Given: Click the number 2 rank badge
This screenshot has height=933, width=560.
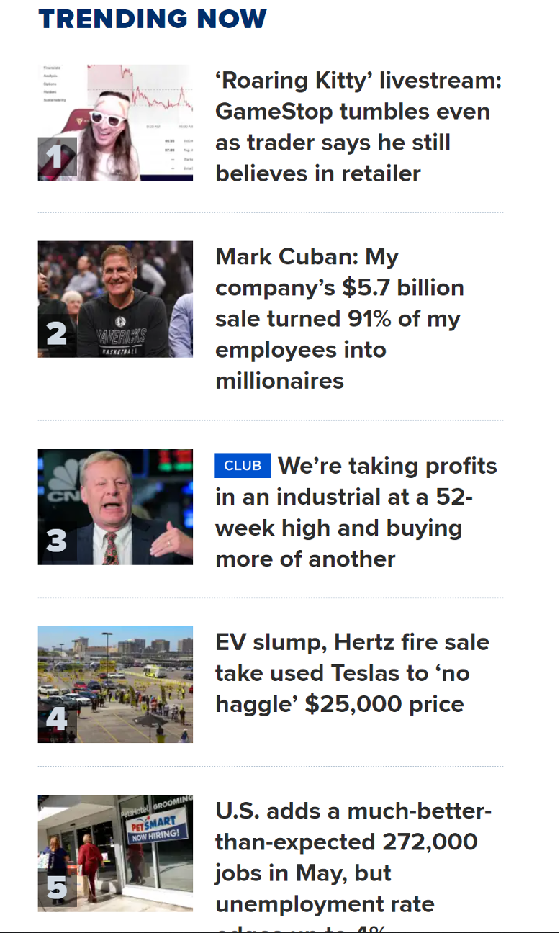Looking at the screenshot, I should click(57, 334).
